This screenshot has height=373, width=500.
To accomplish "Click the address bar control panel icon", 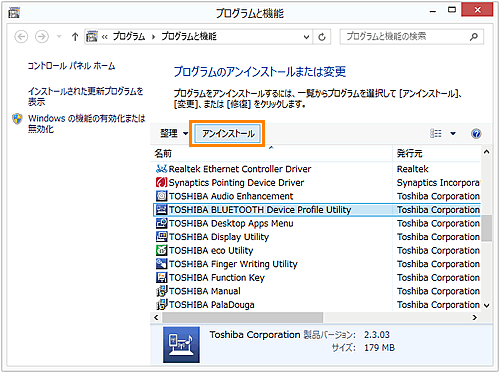I will click(x=92, y=36).
